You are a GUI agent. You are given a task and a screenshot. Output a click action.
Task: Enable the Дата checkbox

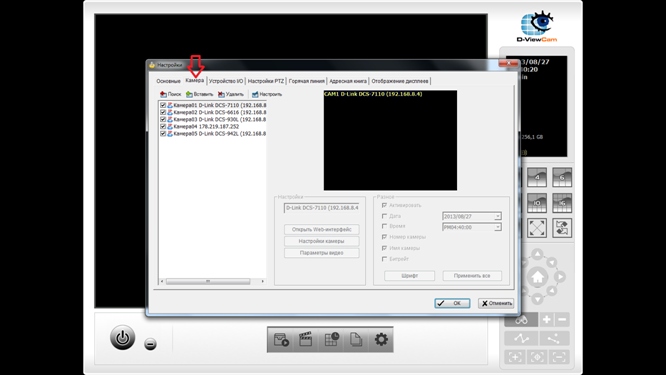[385, 216]
